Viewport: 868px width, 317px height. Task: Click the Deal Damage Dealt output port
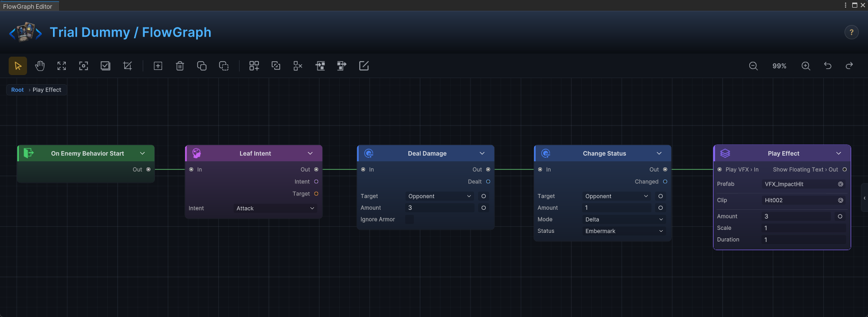coord(488,182)
